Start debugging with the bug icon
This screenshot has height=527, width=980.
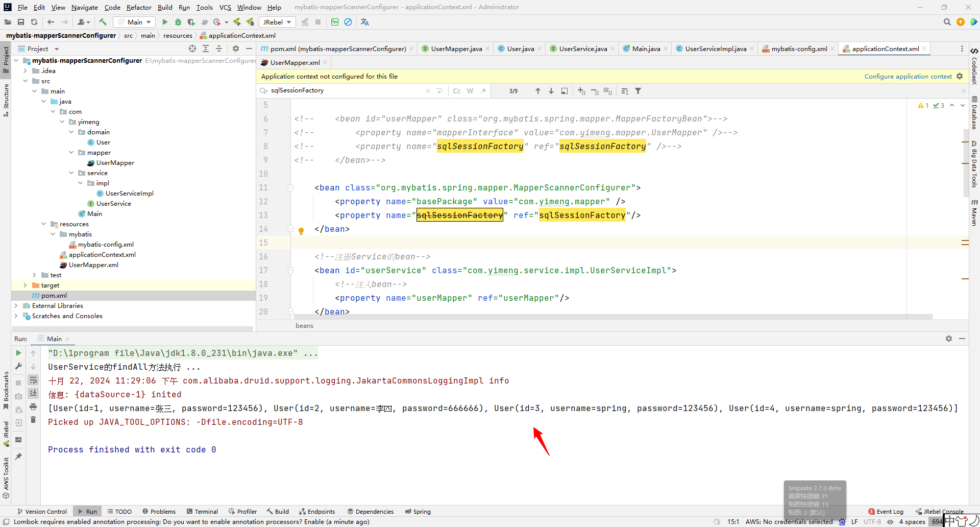click(x=178, y=22)
